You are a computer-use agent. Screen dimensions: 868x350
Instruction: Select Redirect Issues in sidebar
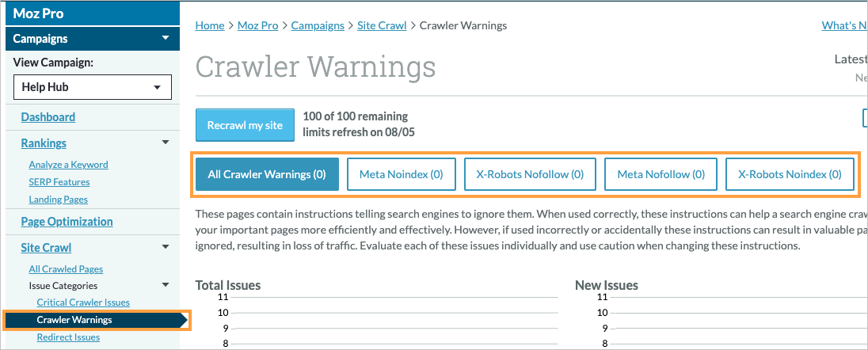[68, 337]
